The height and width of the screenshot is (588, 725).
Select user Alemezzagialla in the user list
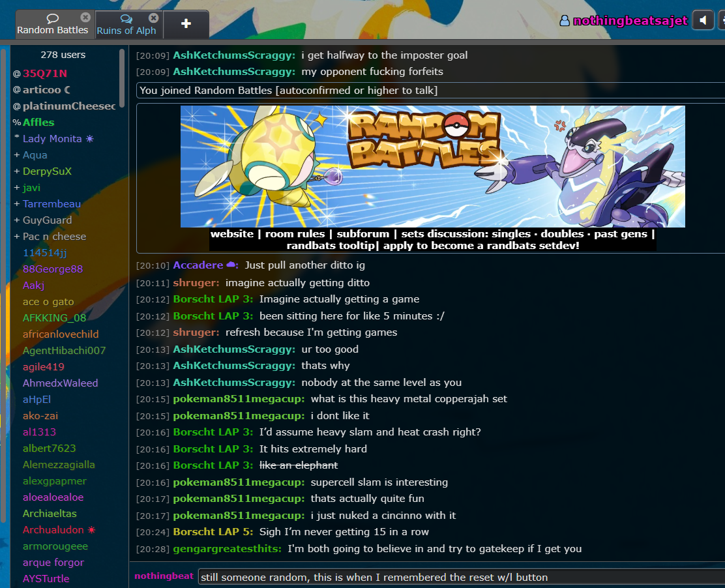[x=59, y=465]
